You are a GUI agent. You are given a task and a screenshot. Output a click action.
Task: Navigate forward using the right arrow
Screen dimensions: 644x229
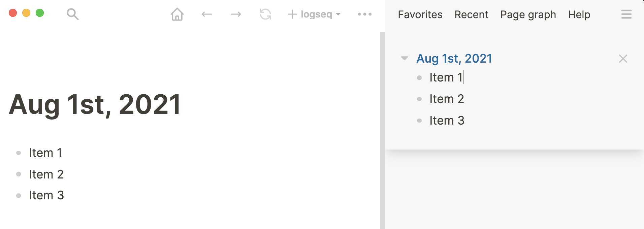236,14
